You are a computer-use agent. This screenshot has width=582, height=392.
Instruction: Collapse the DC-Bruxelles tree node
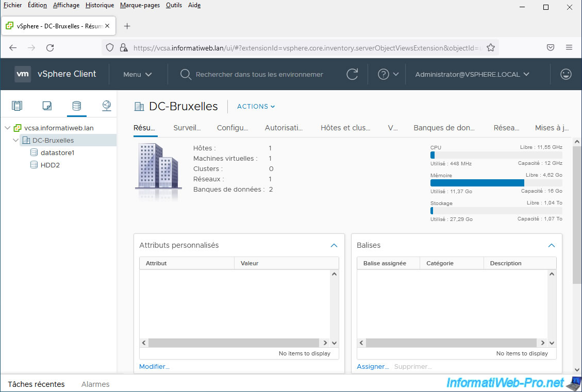[16, 140]
